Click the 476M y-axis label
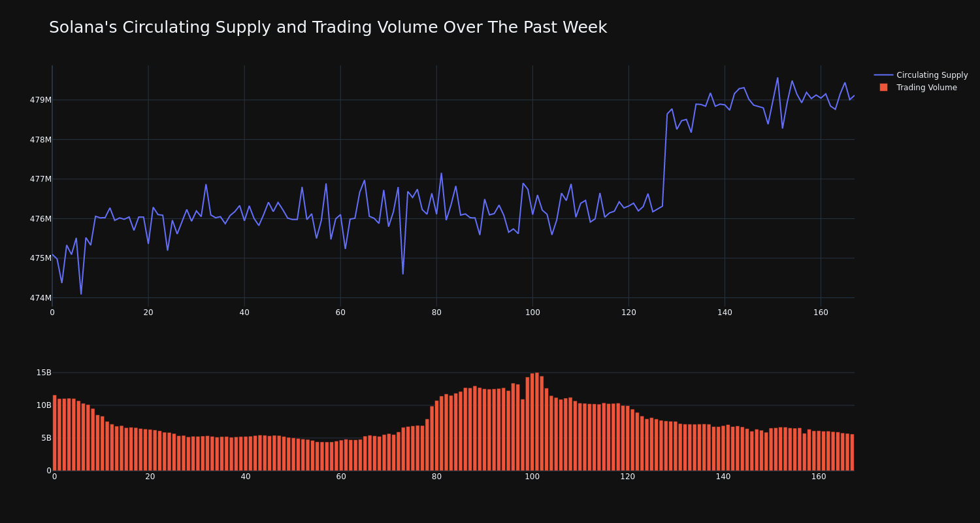The image size is (980, 523). click(x=41, y=218)
